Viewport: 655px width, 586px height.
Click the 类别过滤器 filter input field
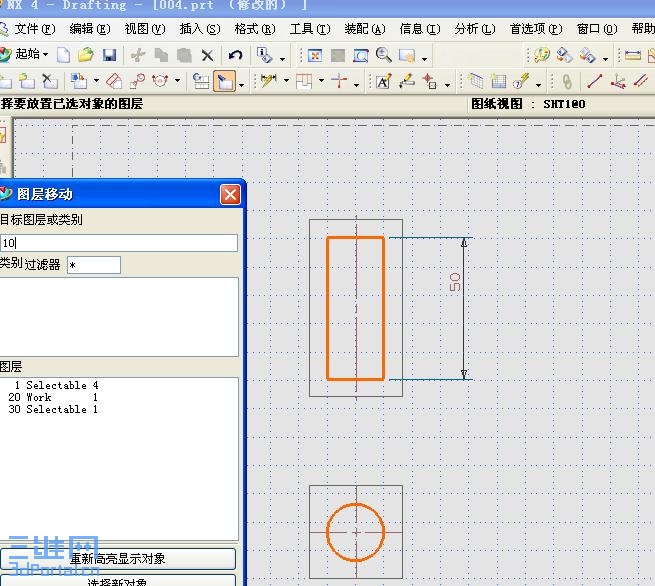[94, 265]
